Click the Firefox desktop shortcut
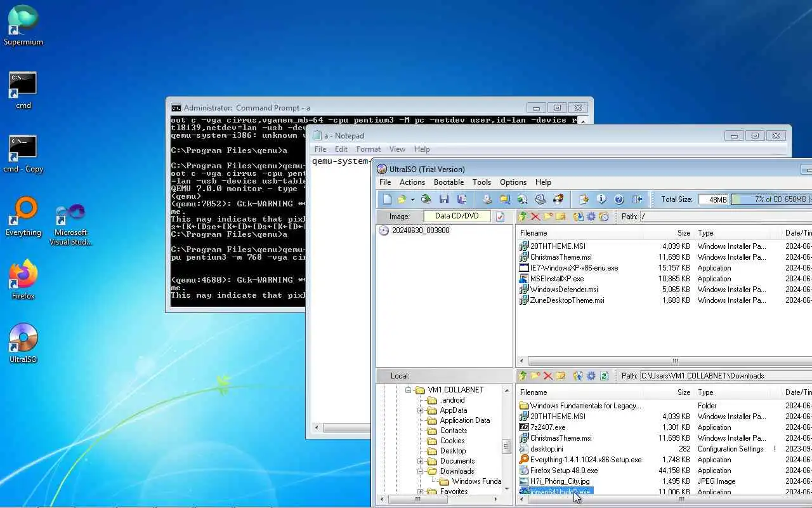 coord(23,279)
